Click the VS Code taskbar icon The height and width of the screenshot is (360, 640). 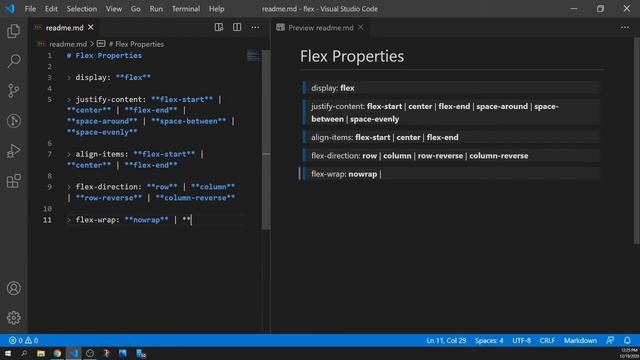click(73, 353)
